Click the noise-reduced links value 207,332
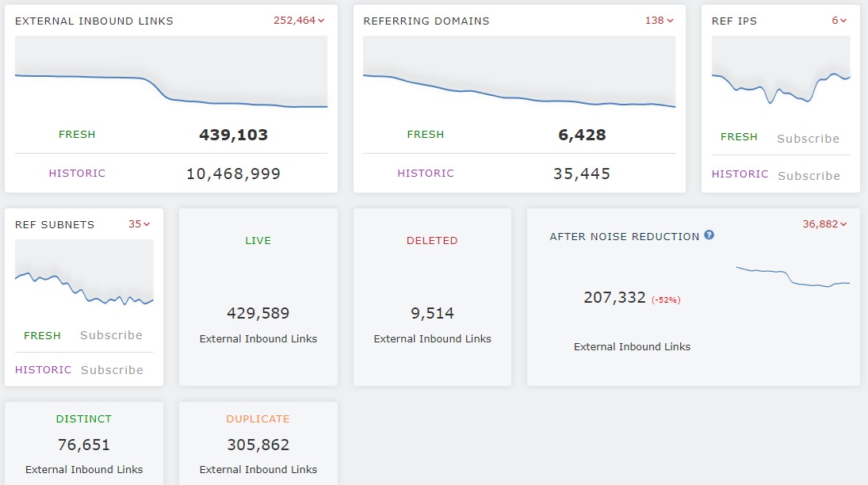The image size is (868, 485). [614, 298]
